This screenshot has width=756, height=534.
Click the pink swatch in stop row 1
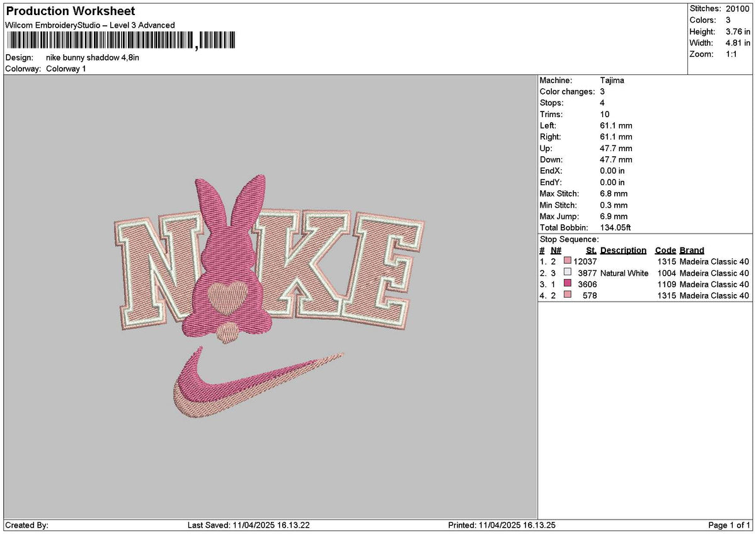[x=568, y=261]
